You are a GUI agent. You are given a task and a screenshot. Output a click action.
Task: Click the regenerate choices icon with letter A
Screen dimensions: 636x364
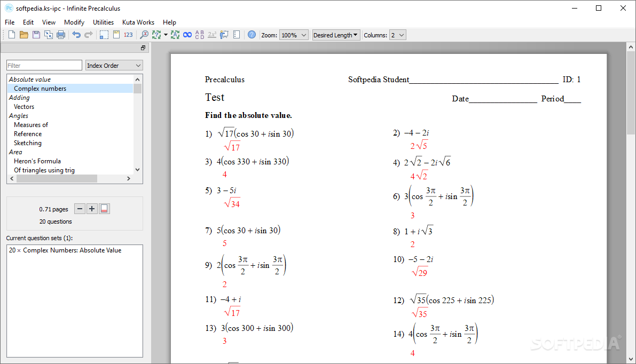tap(175, 35)
